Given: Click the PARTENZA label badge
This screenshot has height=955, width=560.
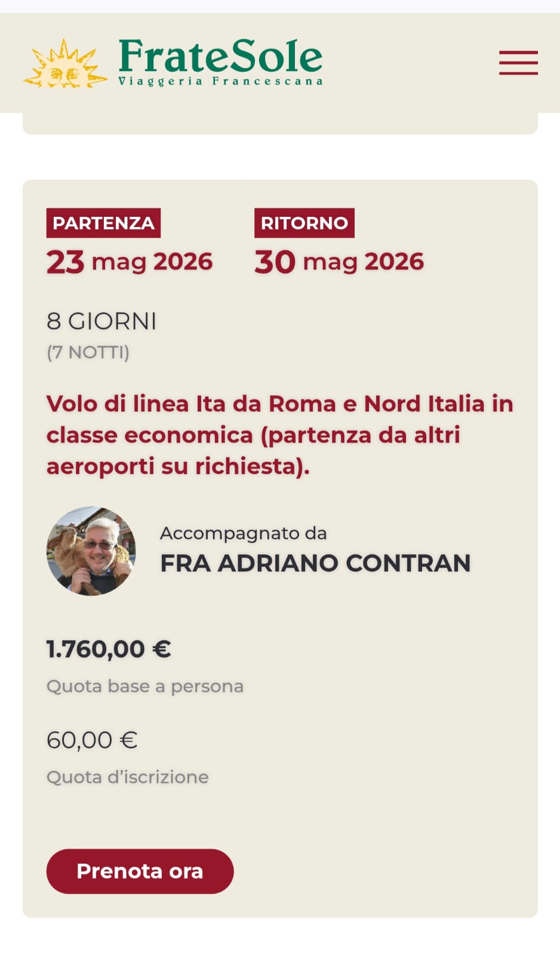Looking at the screenshot, I should point(103,223).
